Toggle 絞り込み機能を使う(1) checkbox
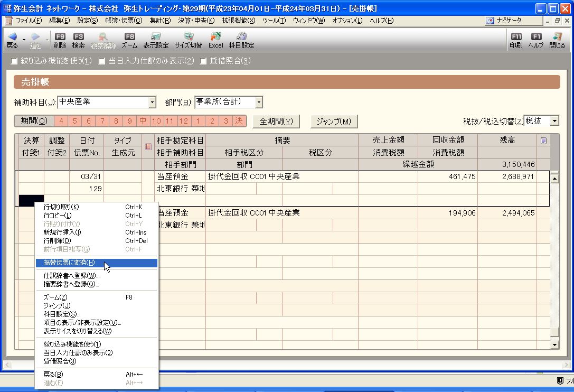Image resolution: width=574 pixels, height=392 pixels. click(x=14, y=61)
